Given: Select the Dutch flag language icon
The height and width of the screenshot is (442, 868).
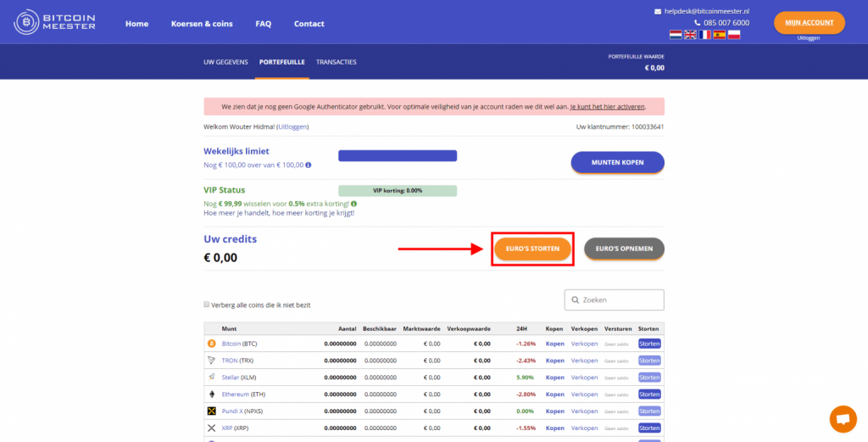Looking at the screenshot, I should [676, 35].
